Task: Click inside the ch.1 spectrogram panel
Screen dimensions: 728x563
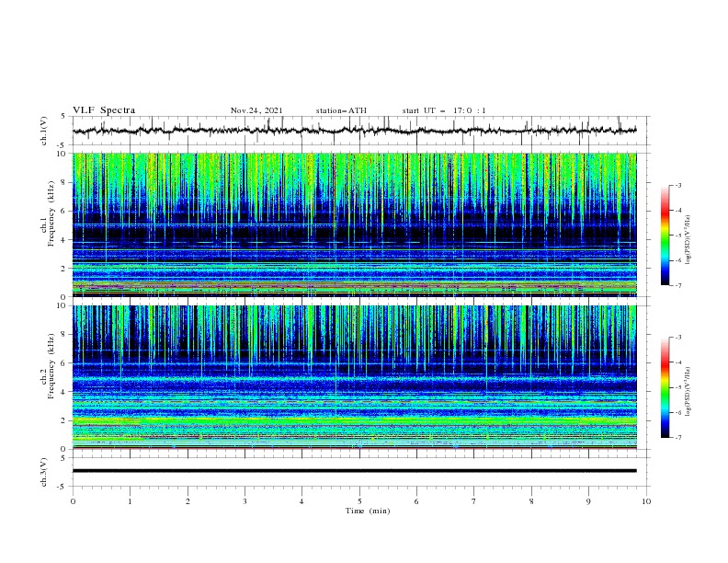Action: (354, 224)
